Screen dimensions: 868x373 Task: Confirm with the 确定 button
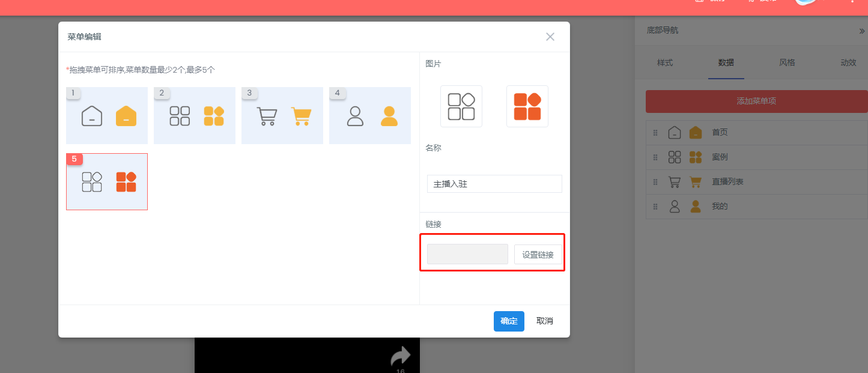coord(509,321)
